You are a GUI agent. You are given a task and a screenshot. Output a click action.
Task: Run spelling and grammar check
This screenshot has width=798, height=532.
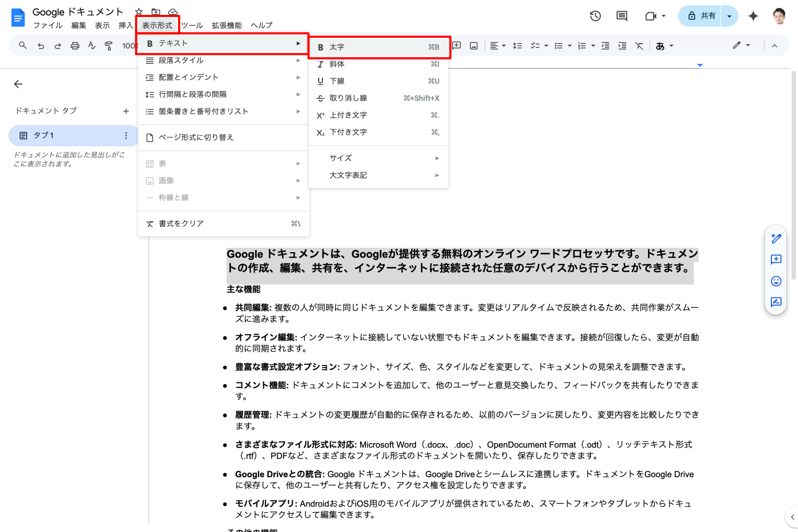92,46
